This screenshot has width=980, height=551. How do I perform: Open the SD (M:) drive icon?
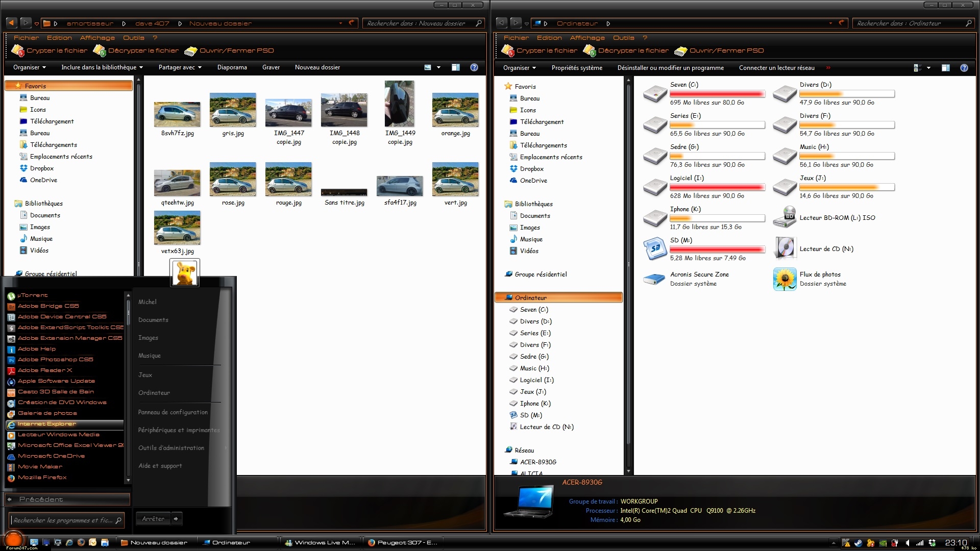pos(655,249)
